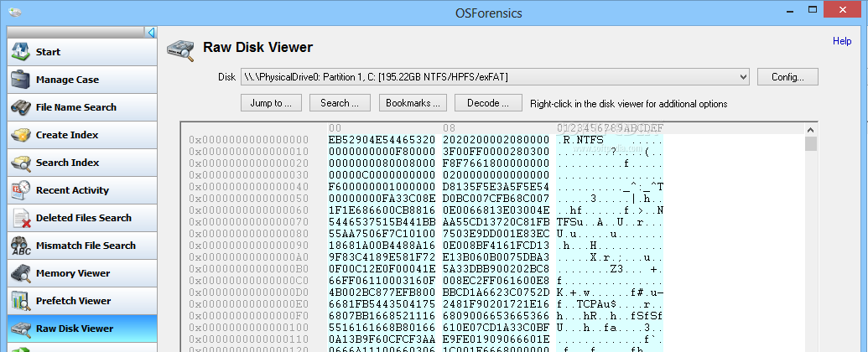868x352 pixels.
Task: Click the Manage Case briefcase icon
Action: click(x=20, y=79)
